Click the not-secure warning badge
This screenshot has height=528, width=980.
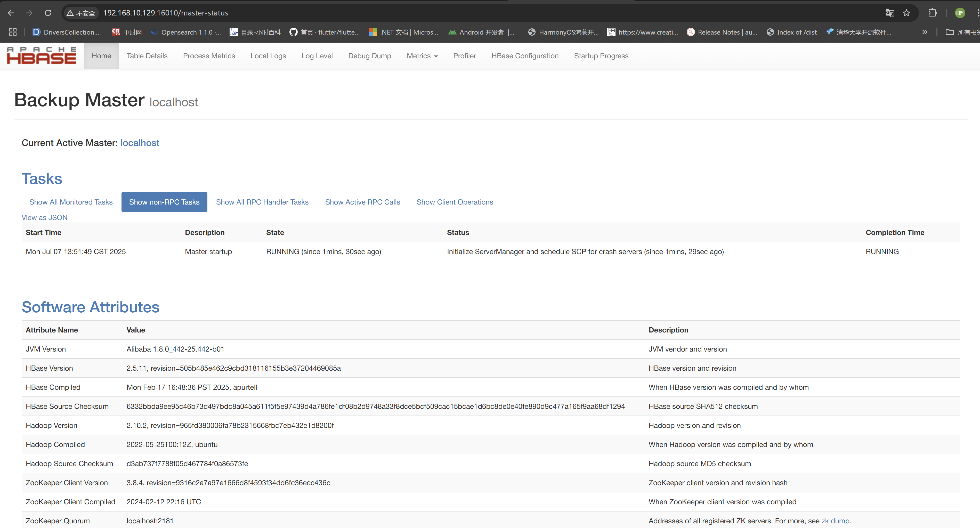81,13
